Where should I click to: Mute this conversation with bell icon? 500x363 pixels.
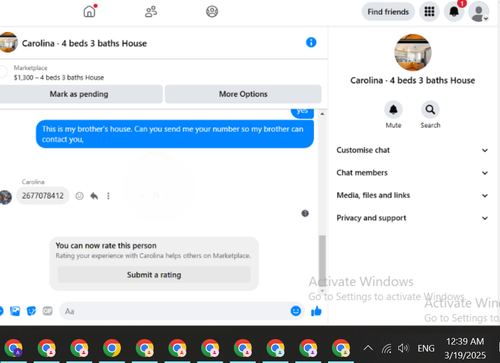[x=393, y=110]
